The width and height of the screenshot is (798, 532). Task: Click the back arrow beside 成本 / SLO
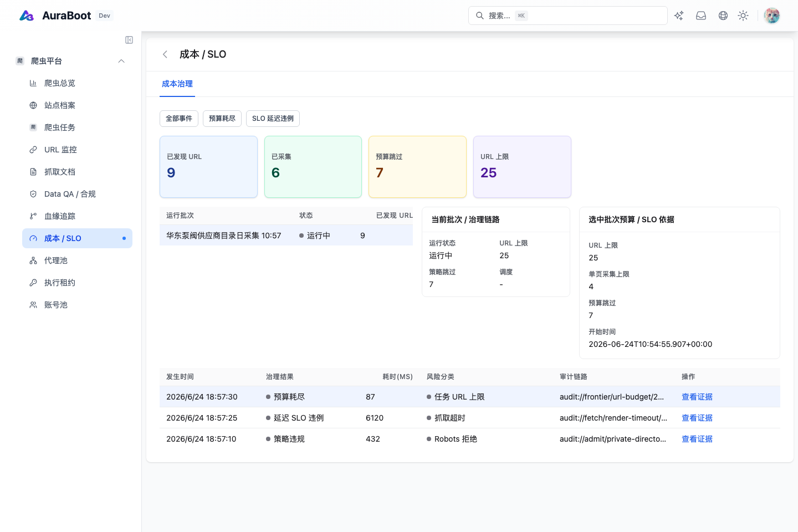point(165,54)
